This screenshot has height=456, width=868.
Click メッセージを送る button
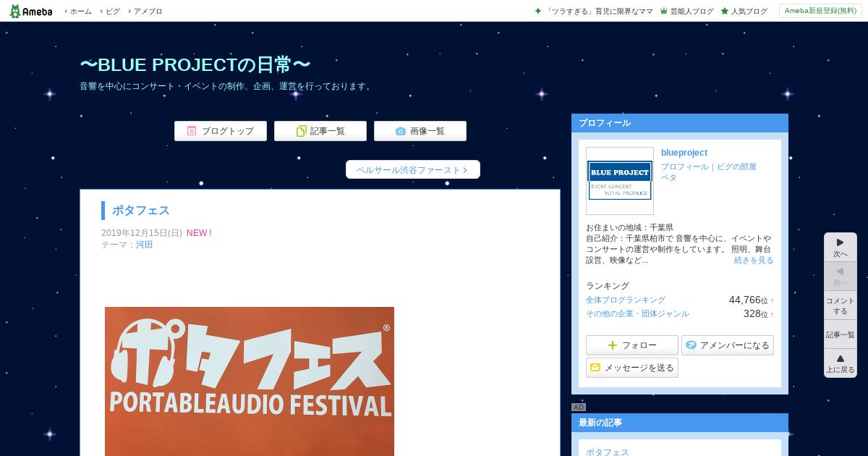pos(632,368)
